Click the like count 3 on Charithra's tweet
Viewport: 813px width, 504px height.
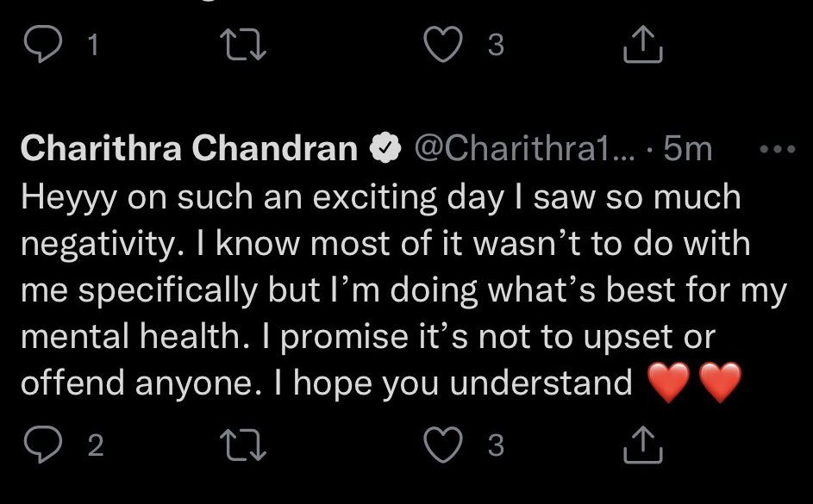496,445
